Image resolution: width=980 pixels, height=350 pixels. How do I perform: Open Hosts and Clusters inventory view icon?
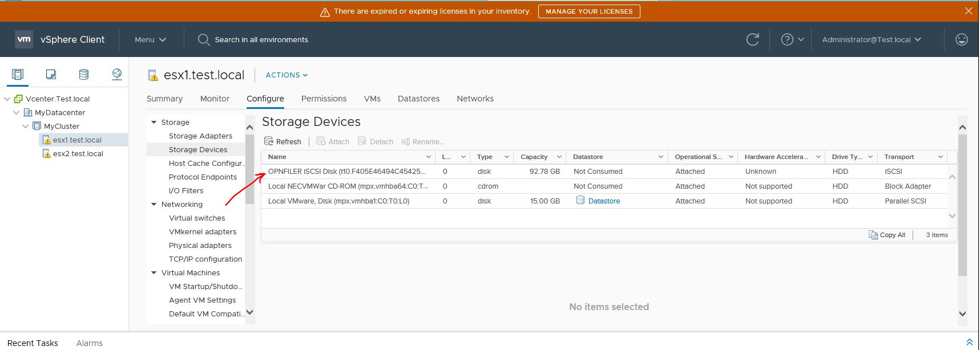point(18,75)
